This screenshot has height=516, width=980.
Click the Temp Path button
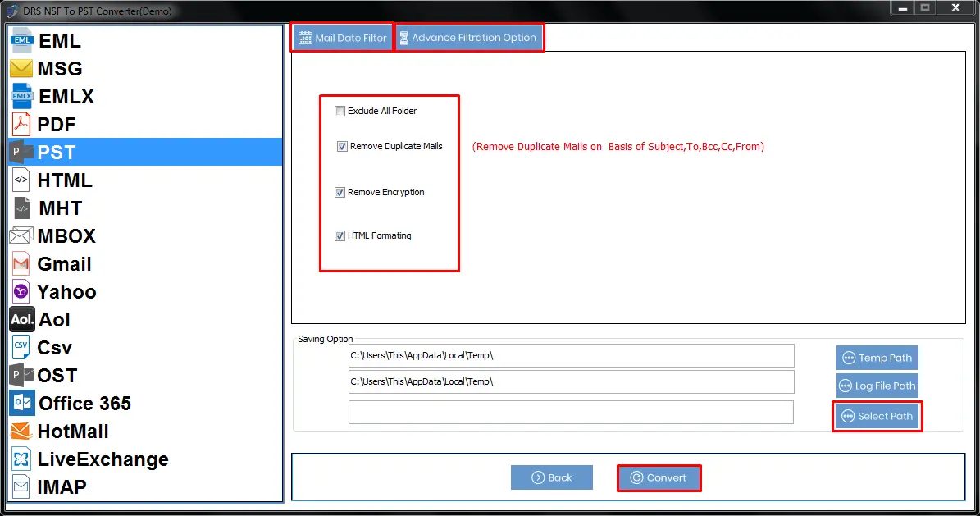tap(877, 358)
